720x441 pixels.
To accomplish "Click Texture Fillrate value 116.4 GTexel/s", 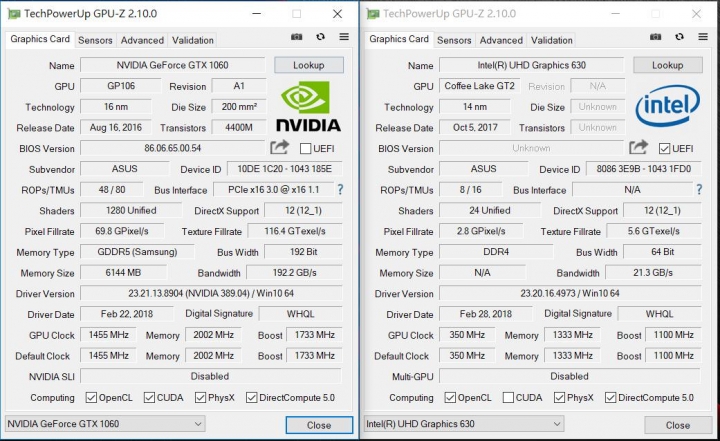I will click(x=295, y=231).
